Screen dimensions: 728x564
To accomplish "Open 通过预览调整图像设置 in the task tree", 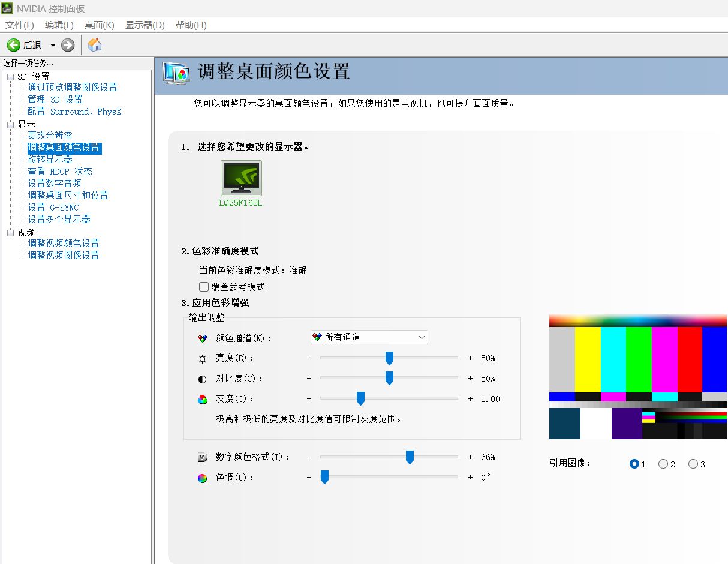I will pyautogui.click(x=73, y=88).
